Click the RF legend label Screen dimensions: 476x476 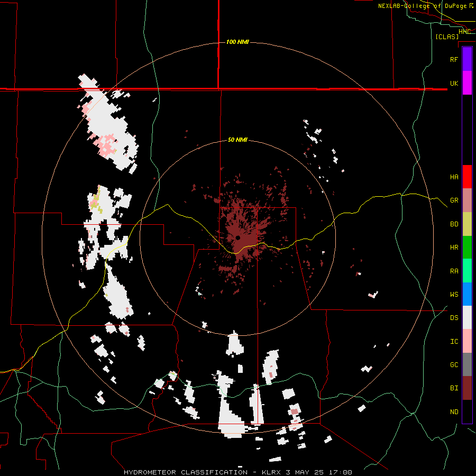click(x=454, y=59)
